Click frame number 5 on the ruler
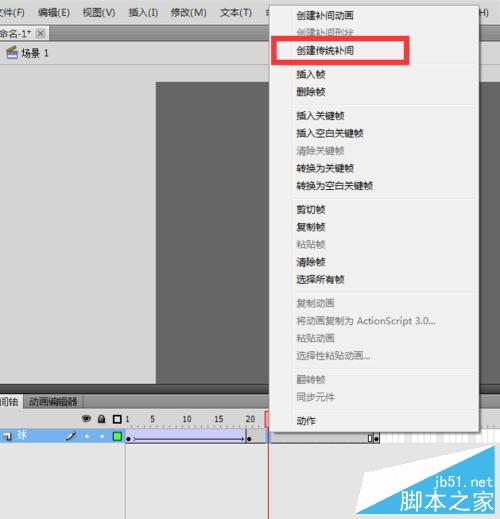Screen dimensions: 500x519 (152, 419)
